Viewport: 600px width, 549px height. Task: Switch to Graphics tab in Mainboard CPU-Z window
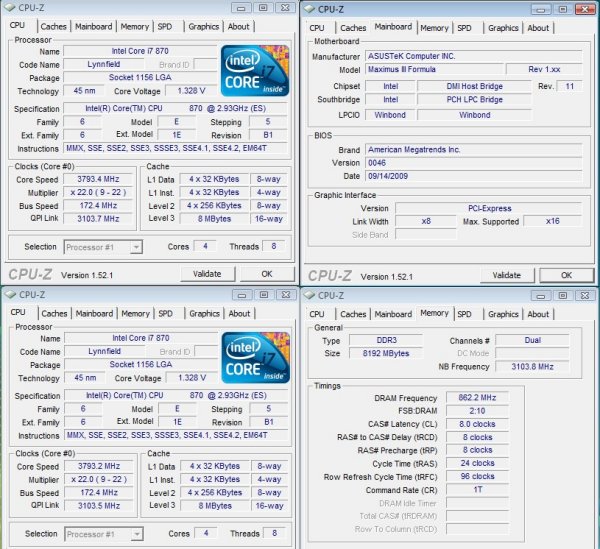coord(503,28)
